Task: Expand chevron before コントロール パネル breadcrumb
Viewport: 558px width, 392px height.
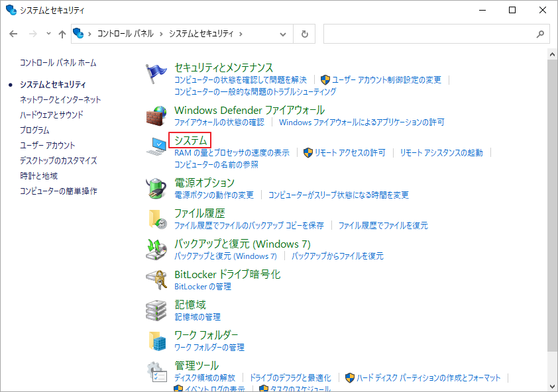Action: (x=89, y=34)
